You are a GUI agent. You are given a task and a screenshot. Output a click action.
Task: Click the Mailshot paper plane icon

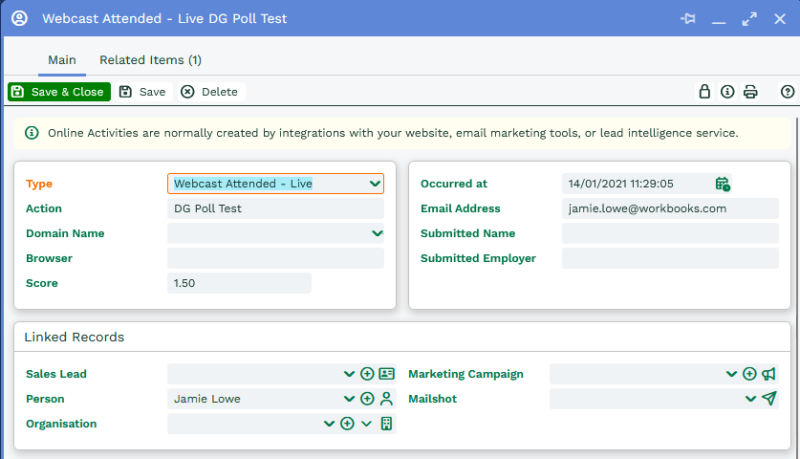768,399
